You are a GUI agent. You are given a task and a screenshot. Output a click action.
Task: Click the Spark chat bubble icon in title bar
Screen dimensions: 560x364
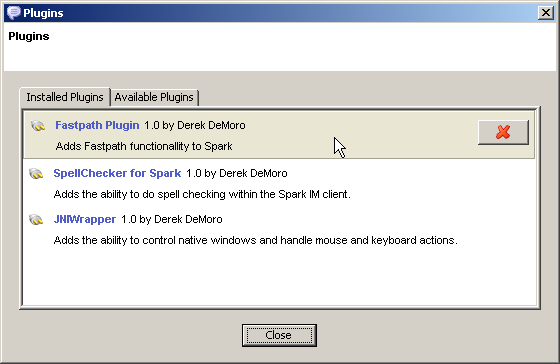click(x=14, y=13)
